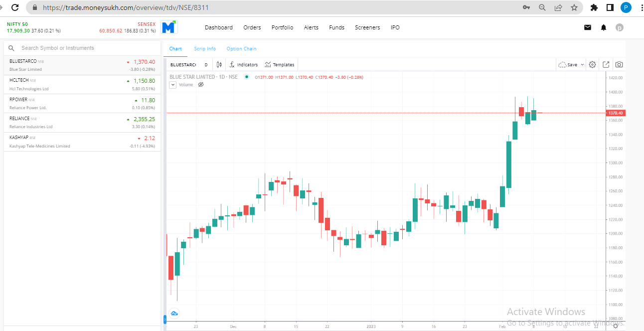Open time axis settings gear icon
The height and width of the screenshot is (331, 644).
click(x=616, y=326)
